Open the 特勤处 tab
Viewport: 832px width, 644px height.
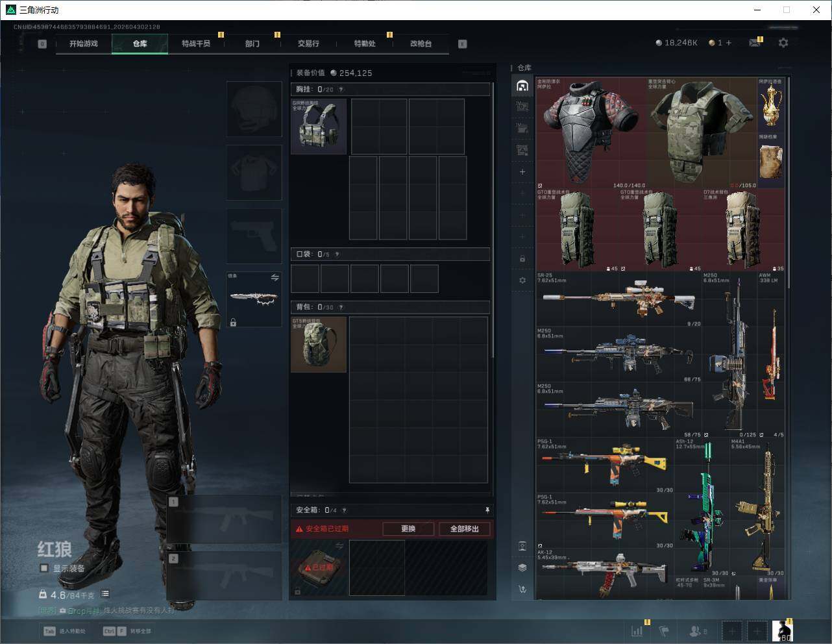pyautogui.click(x=365, y=43)
